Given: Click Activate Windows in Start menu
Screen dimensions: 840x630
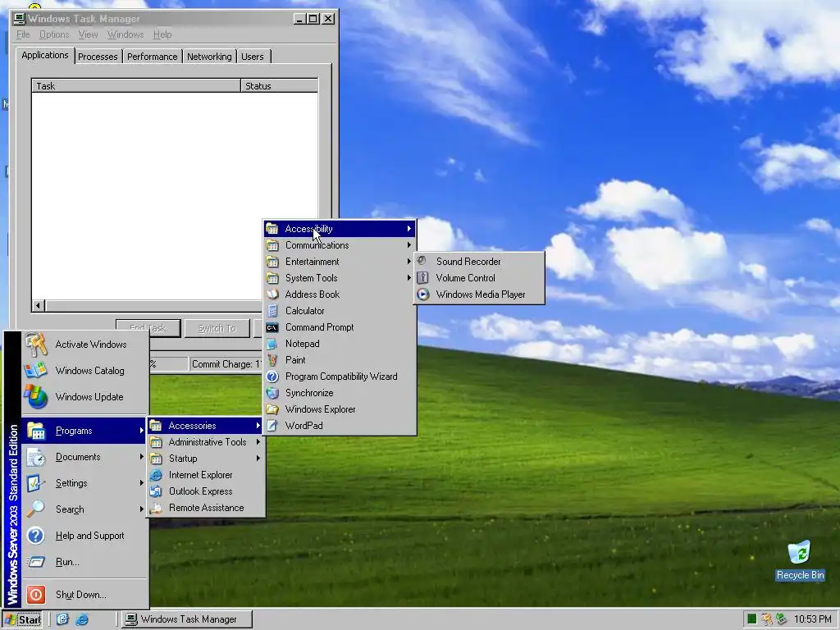Looking at the screenshot, I should [84, 345].
